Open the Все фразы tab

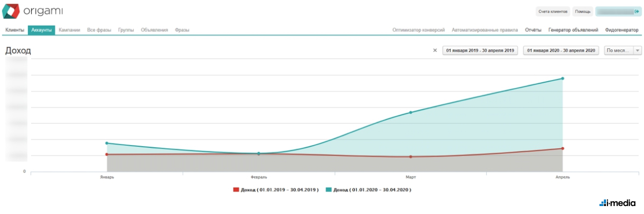click(x=99, y=30)
